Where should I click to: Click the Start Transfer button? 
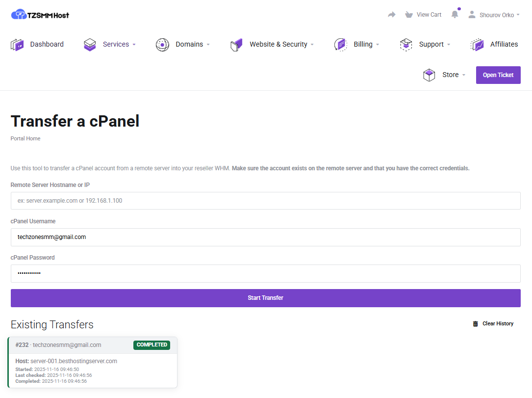265,298
